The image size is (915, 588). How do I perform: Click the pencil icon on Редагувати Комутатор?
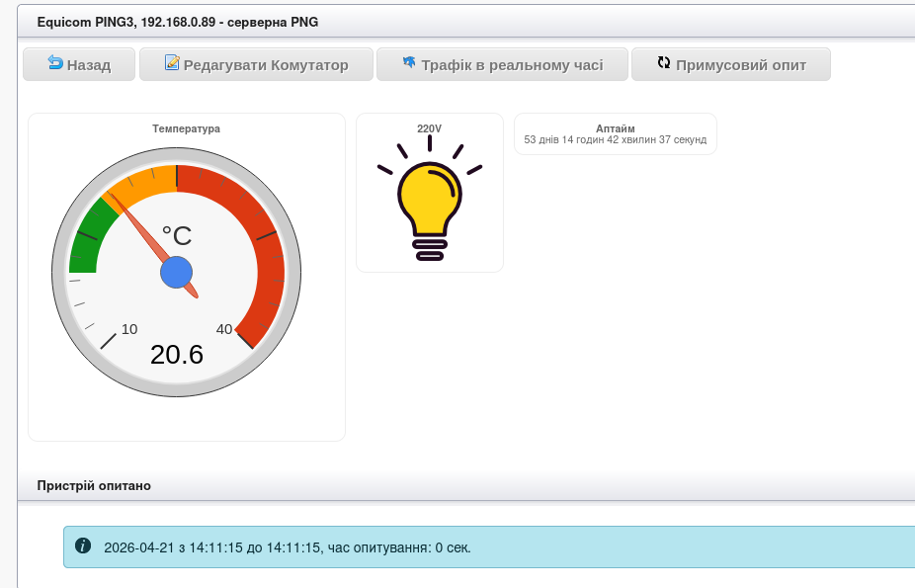point(172,63)
